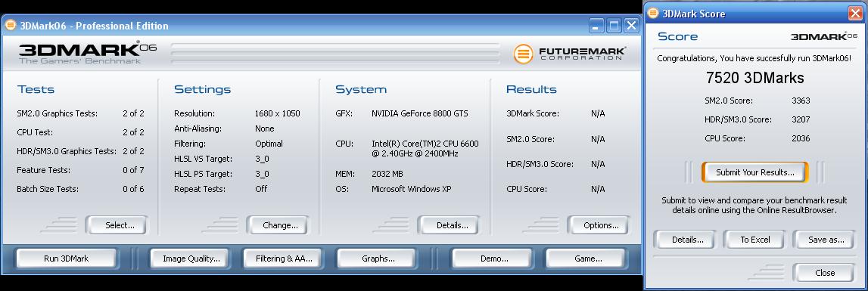Open the Filtering & AA tool

284,258
